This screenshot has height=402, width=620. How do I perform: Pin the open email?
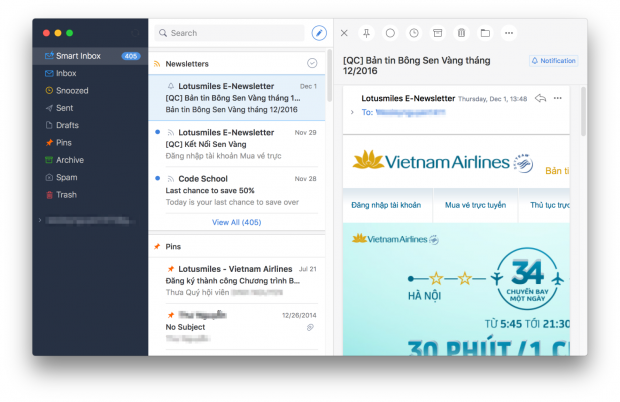pyautogui.click(x=367, y=33)
